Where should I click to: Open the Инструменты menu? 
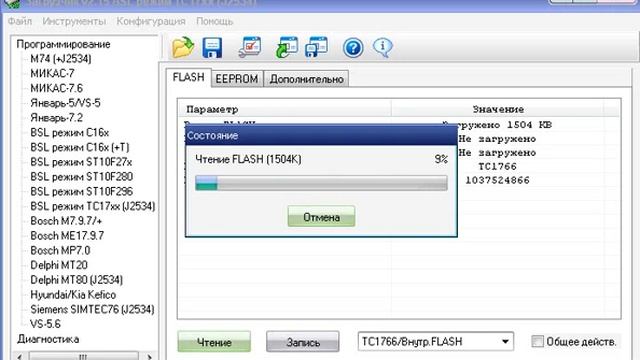coord(74,21)
